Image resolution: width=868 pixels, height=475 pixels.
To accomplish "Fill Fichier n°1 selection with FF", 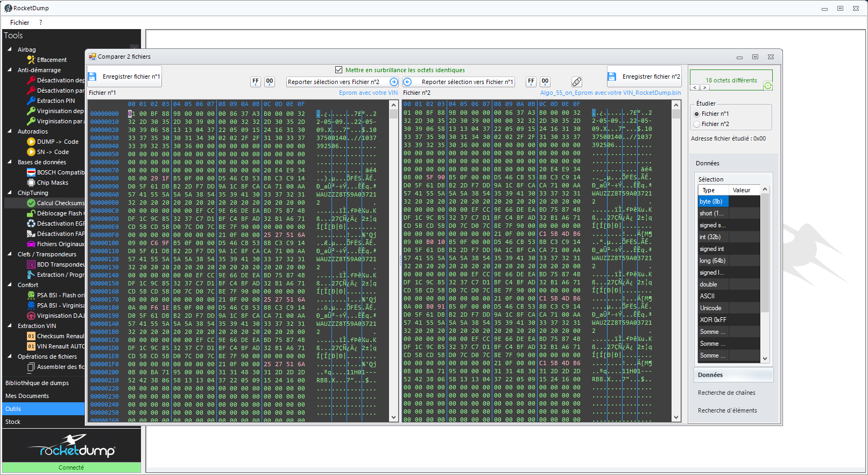I will (x=256, y=81).
